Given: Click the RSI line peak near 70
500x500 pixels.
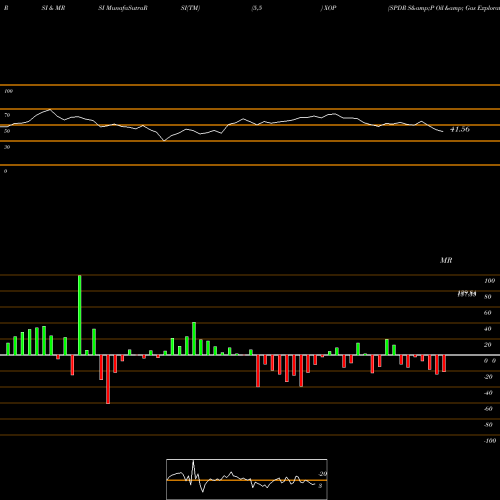Looking at the screenshot, I should click(50, 109).
